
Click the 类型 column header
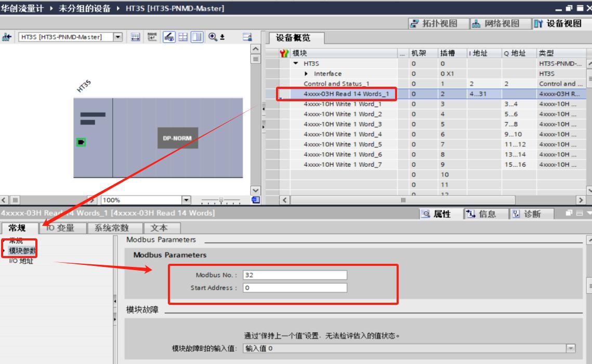tap(561, 53)
